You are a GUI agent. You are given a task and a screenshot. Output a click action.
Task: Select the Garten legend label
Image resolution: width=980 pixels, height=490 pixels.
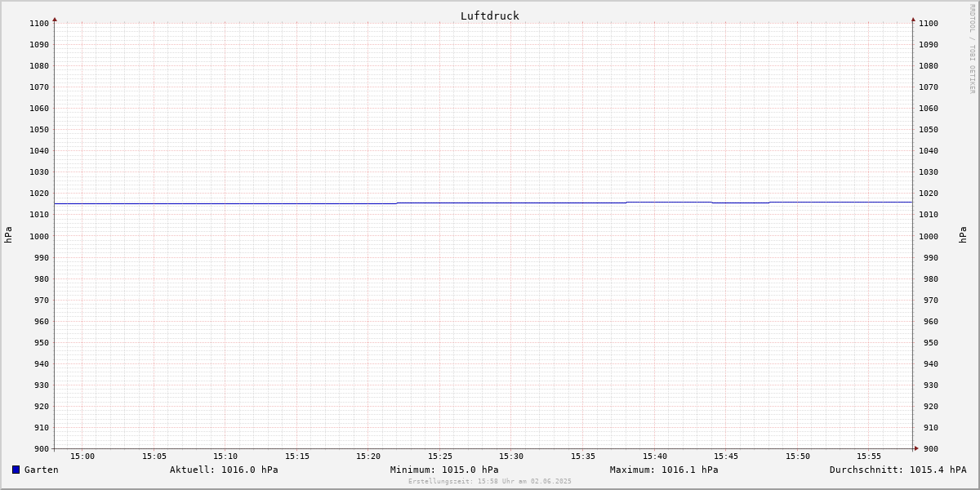click(42, 470)
